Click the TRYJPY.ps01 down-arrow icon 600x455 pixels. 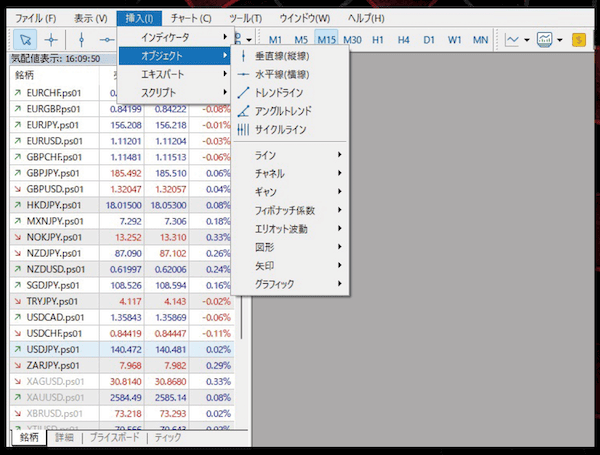pyautogui.click(x=18, y=302)
